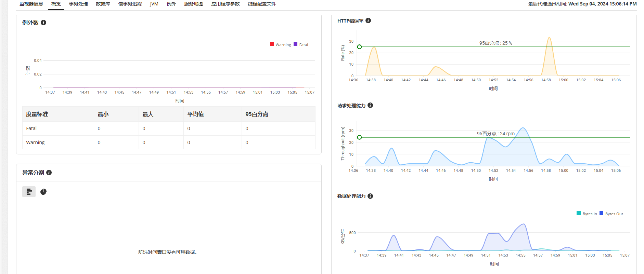
Task: Switch 异常分割 to pie chart view
Action: pyautogui.click(x=43, y=192)
